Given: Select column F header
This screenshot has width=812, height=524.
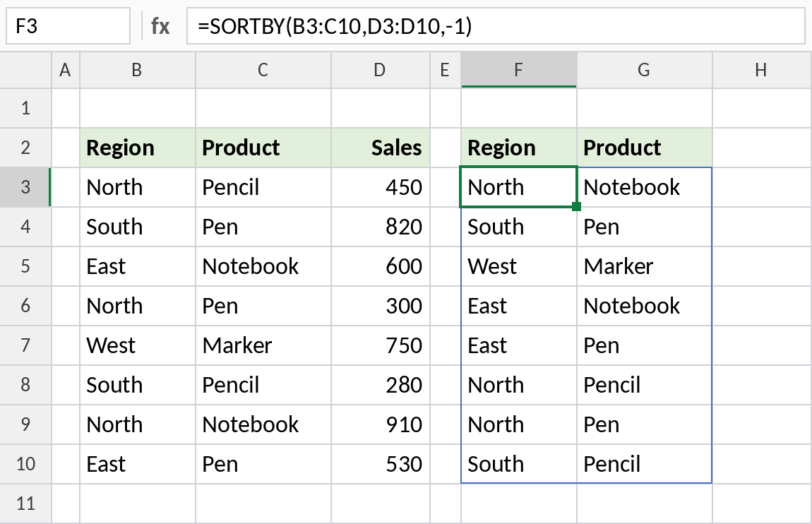Looking at the screenshot, I should pos(518,70).
